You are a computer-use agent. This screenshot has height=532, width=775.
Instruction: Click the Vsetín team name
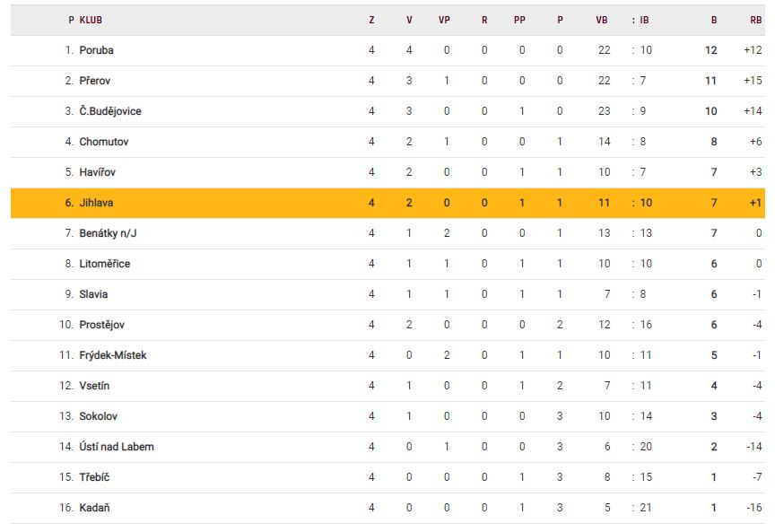pyautogui.click(x=94, y=386)
